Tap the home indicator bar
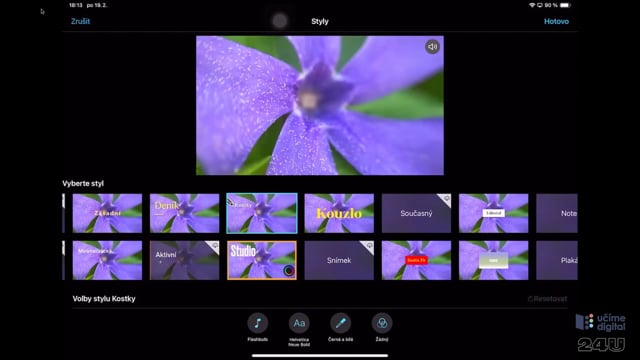The width and height of the screenshot is (640, 360). pyautogui.click(x=320, y=356)
